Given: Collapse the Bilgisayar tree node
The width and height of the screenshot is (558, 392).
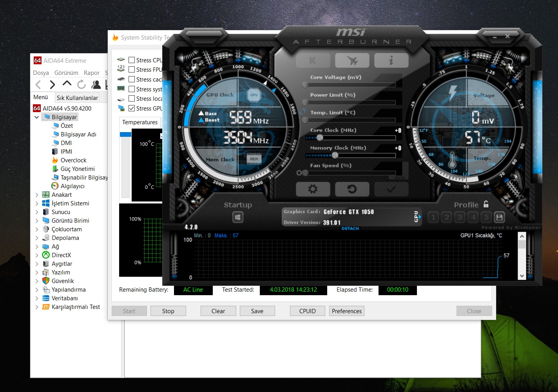Looking at the screenshot, I should coord(37,117).
